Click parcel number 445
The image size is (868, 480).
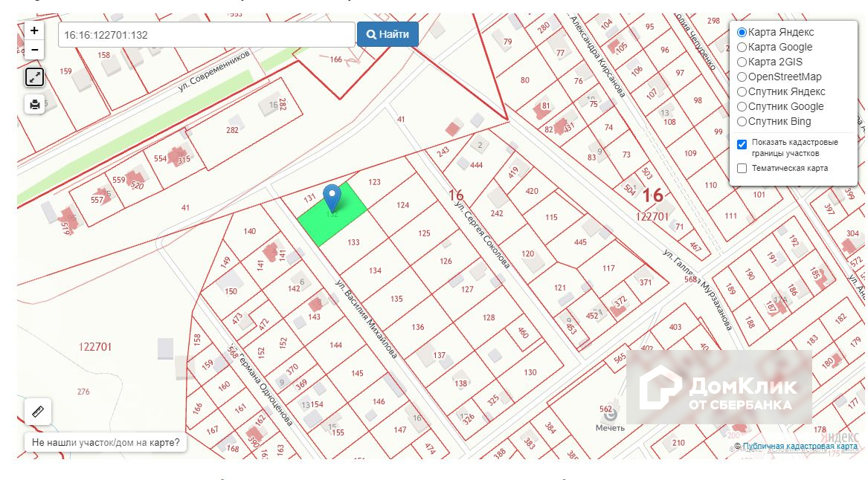click(x=580, y=242)
